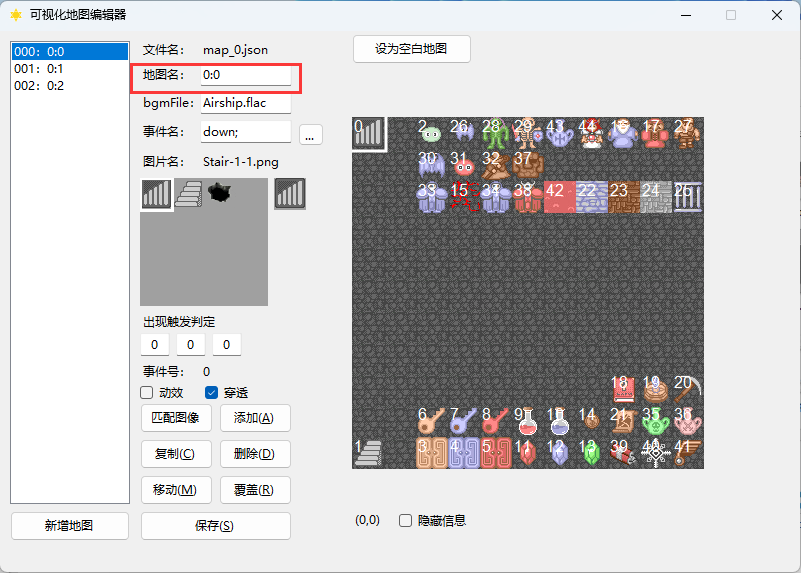Select the red door tile numbered 5
This screenshot has height=573, width=801.
click(x=496, y=452)
